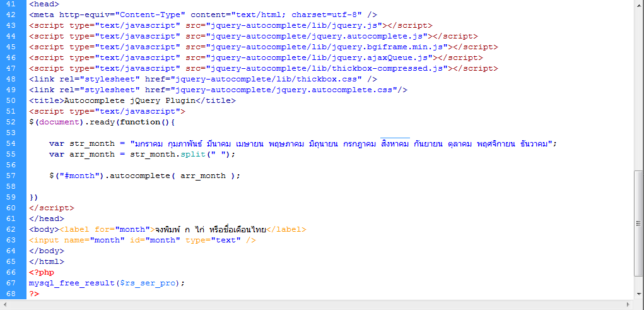The height and width of the screenshot is (310, 644).
Task: Click the title text Autocomplete jQuery Plugin
Action: [x=130, y=101]
